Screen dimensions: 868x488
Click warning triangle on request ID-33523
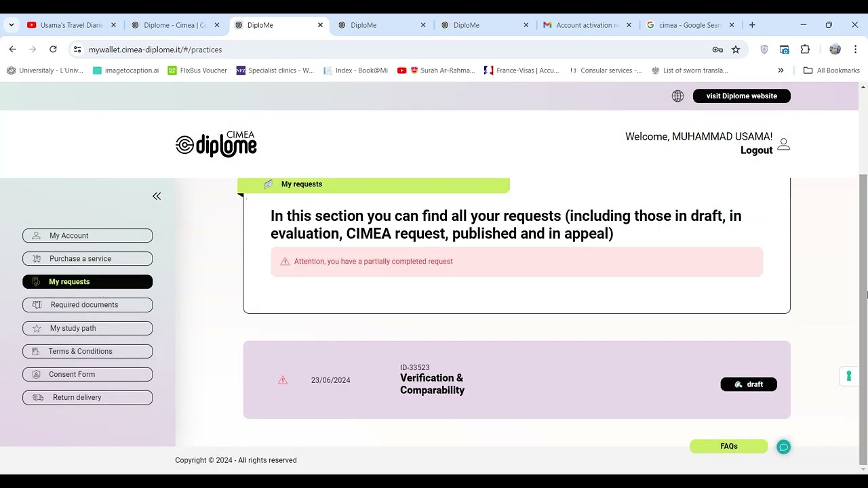click(x=283, y=380)
